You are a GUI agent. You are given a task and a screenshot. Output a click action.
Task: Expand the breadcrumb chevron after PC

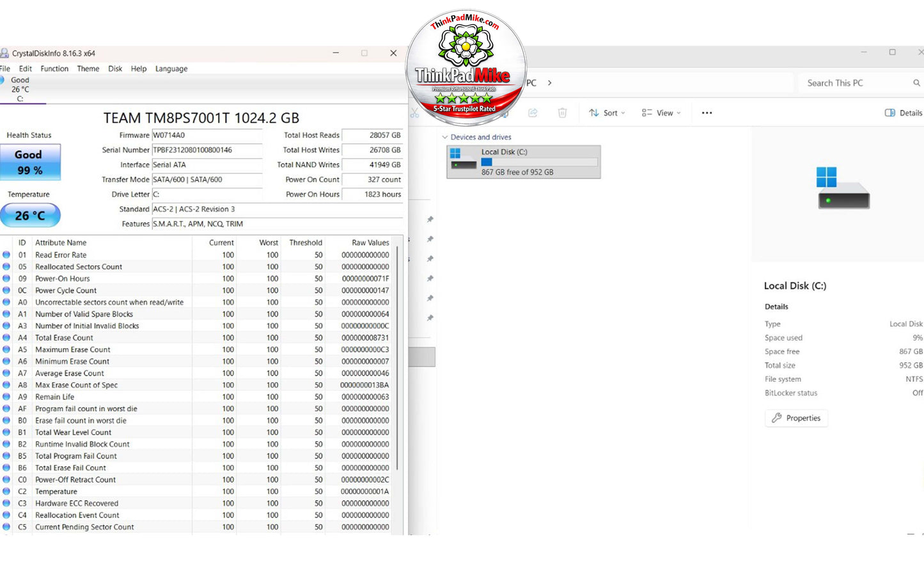click(549, 83)
